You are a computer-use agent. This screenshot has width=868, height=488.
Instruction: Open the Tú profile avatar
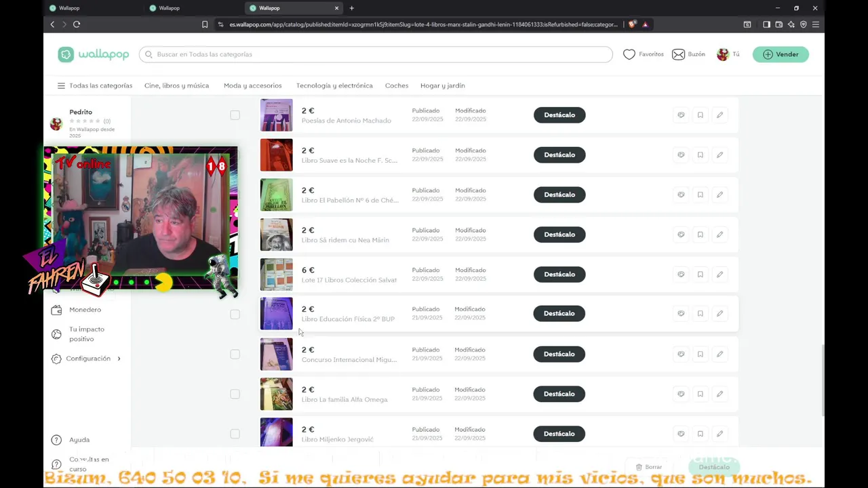click(723, 54)
